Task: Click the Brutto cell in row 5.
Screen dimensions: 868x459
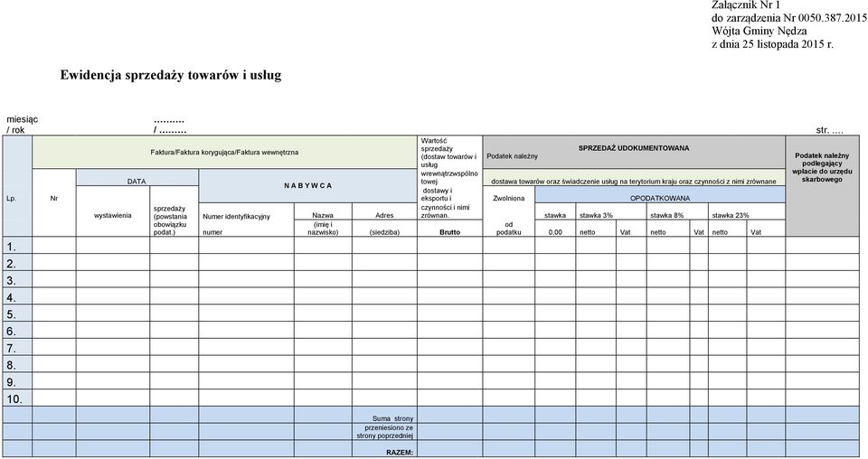Action: coord(449,313)
